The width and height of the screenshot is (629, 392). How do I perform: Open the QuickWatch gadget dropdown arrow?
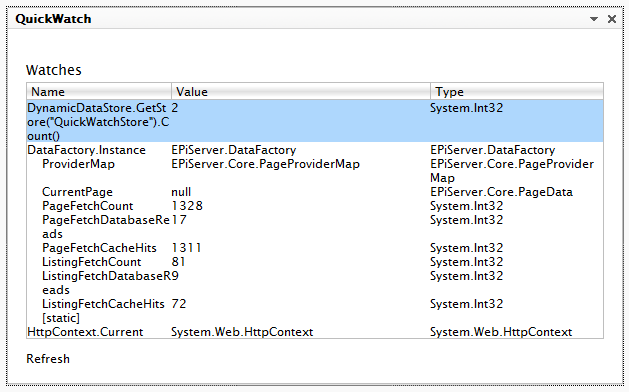[594, 19]
